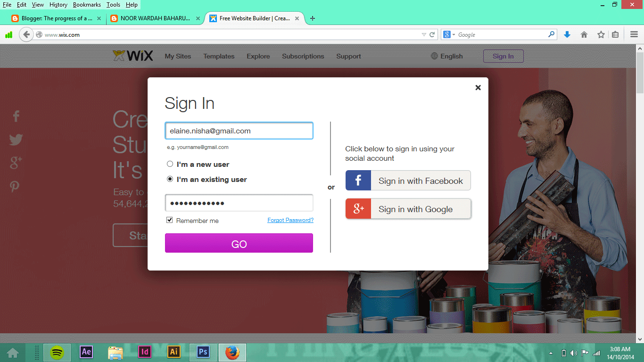Screen dimensions: 644x362
Task: Click the page vertical scrollbar thumb
Action: (x=640, y=73)
